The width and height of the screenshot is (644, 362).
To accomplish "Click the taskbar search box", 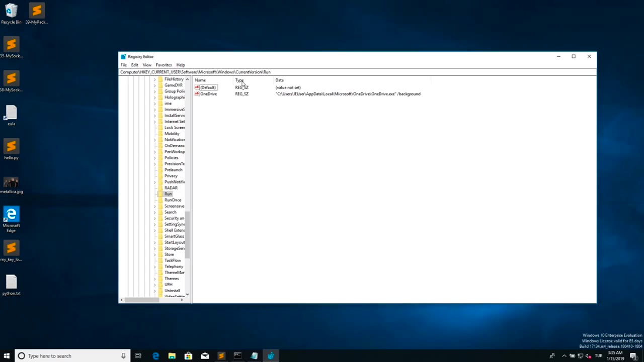I will pos(72,356).
